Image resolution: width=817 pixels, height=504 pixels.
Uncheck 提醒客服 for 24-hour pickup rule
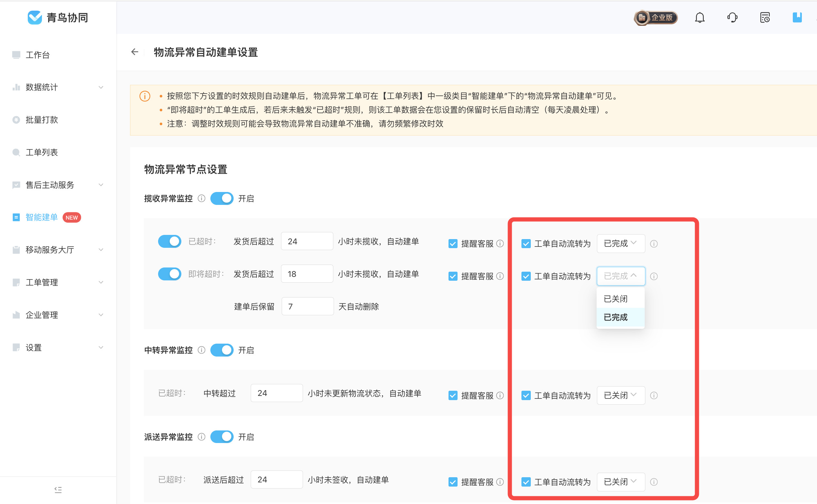(453, 244)
